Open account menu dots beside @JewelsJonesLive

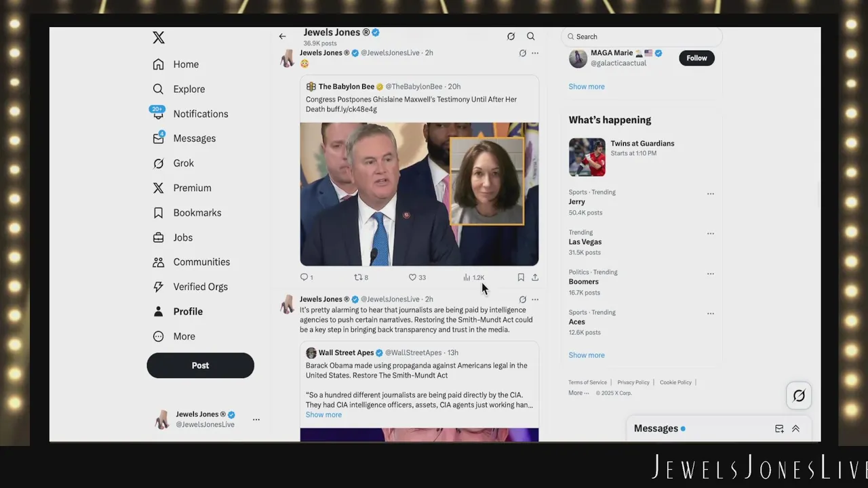(256, 420)
